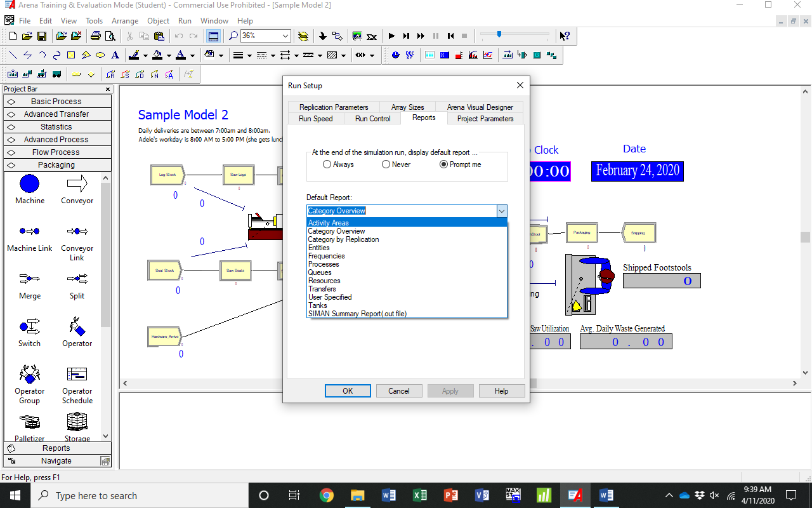Click the Date calendar animation icon

tap(410, 55)
